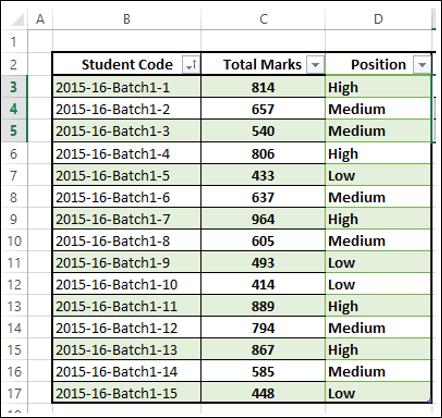
Task: Select column D header
Action: pos(378,19)
